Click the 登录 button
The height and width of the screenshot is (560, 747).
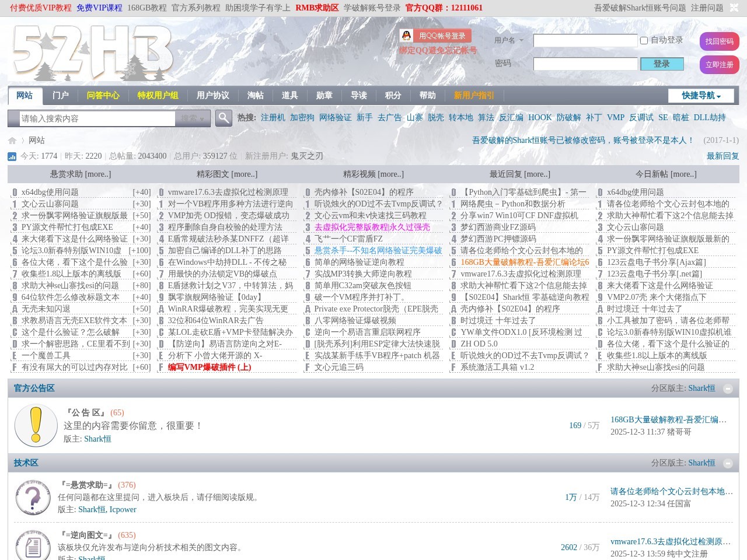662,64
